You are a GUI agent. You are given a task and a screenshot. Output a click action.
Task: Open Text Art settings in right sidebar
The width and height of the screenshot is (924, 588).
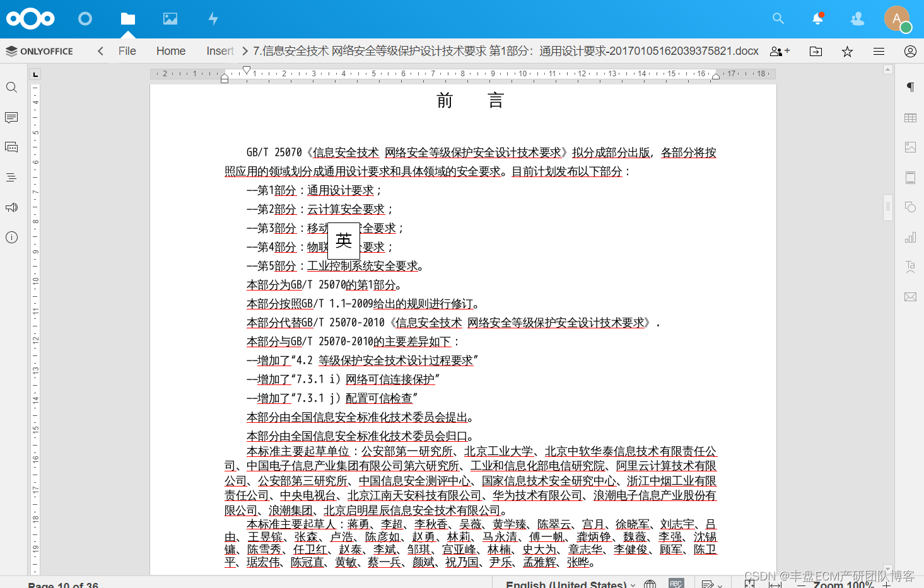point(910,267)
